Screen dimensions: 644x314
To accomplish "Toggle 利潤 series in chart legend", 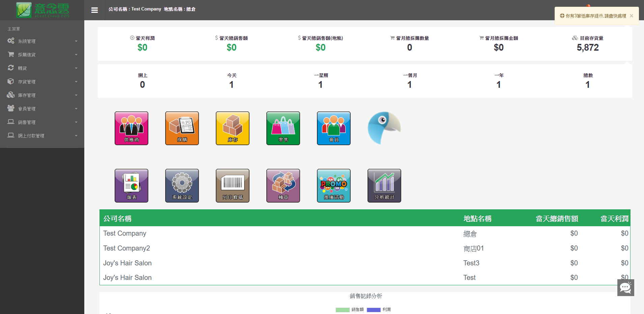I will 379,310.
